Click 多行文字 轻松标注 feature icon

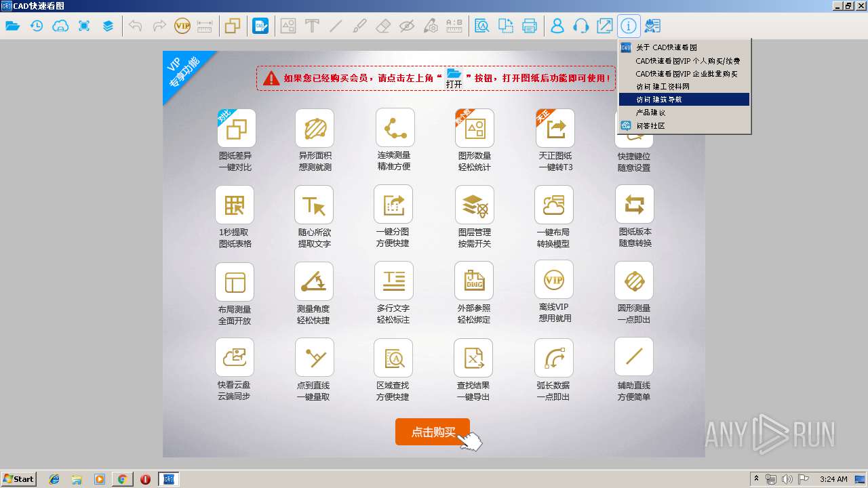(394, 281)
